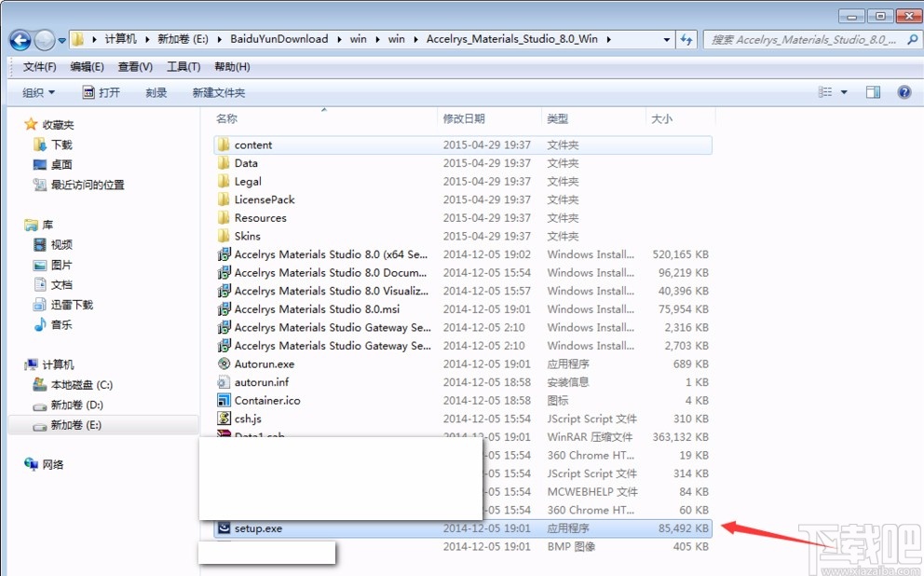Open the 帮助(H) menu
924x576 pixels.
[x=232, y=67]
